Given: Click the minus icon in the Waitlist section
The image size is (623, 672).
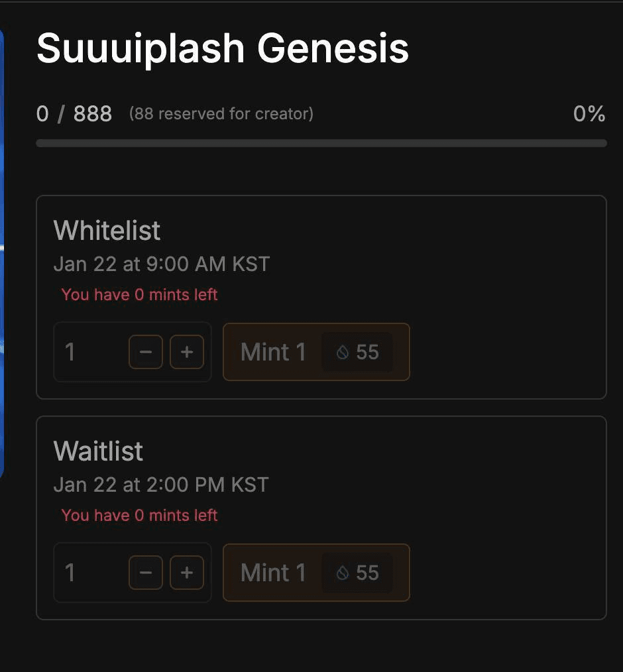Looking at the screenshot, I should click(x=145, y=573).
